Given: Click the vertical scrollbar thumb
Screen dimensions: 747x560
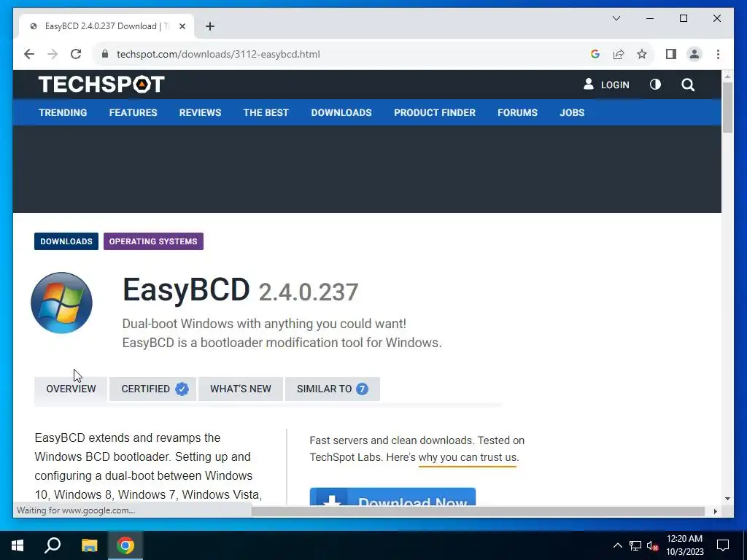Looking at the screenshot, I should click(x=727, y=108).
